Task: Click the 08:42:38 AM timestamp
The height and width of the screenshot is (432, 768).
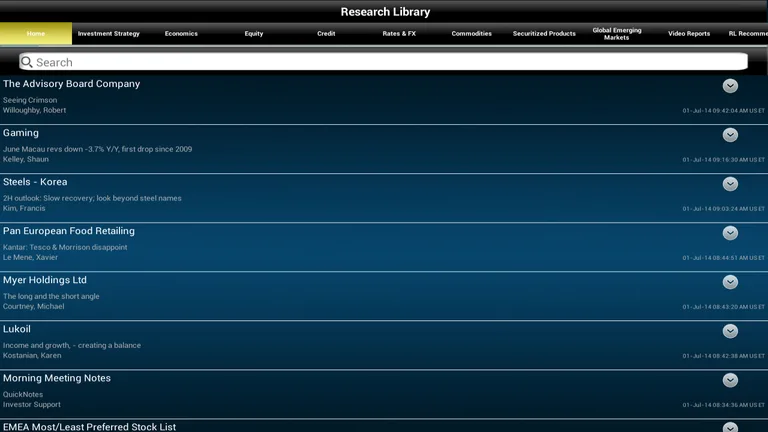Action: (x=723, y=356)
